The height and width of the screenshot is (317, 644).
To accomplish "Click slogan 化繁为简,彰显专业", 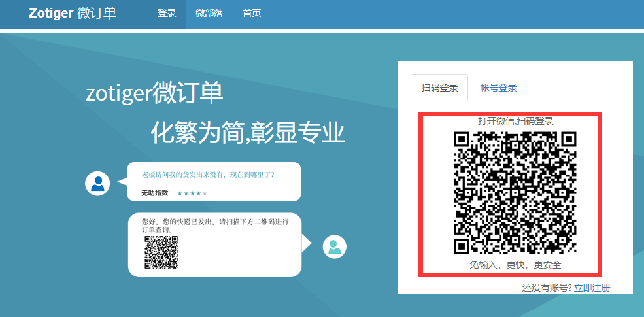I will click(x=247, y=132).
